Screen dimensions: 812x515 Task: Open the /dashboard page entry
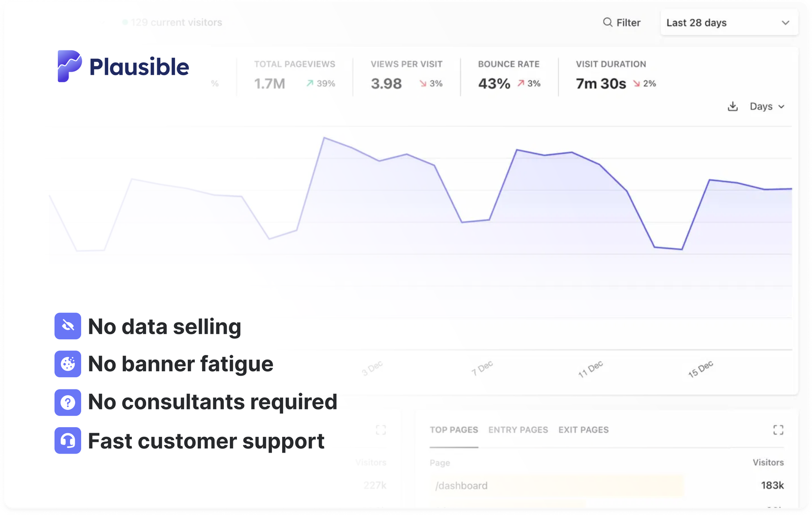click(461, 486)
